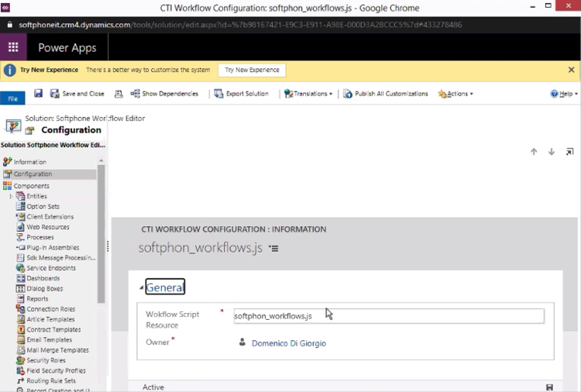Viewport: 581px width, 392px height.
Task: Click the Workflow Script Resource input field
Action: (389, 316)
